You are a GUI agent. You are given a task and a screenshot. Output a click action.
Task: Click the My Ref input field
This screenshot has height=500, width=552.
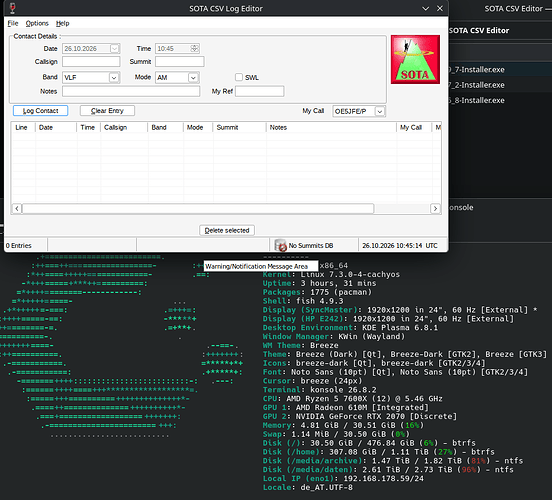(259, 91)
